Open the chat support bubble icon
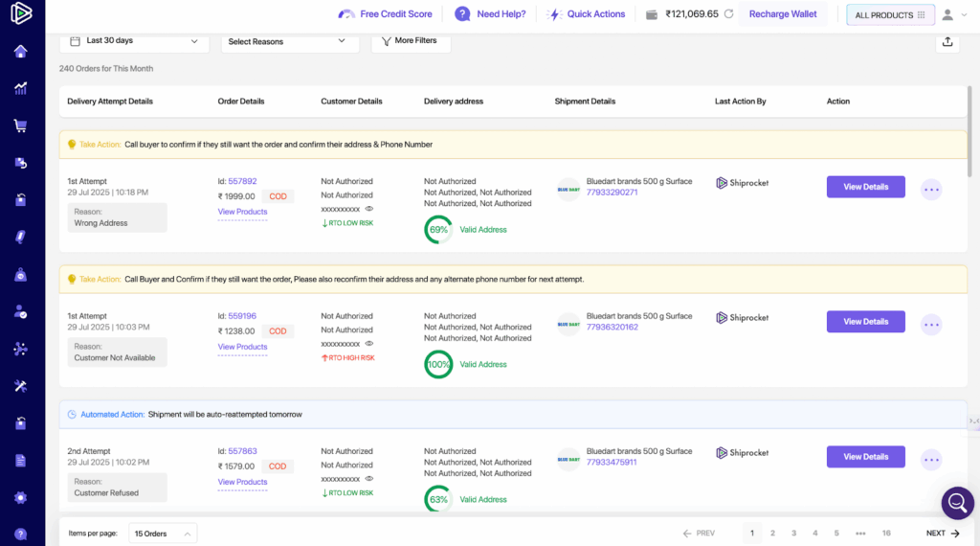The height and width of the screenshot is (546, 980). coord(957,502)
